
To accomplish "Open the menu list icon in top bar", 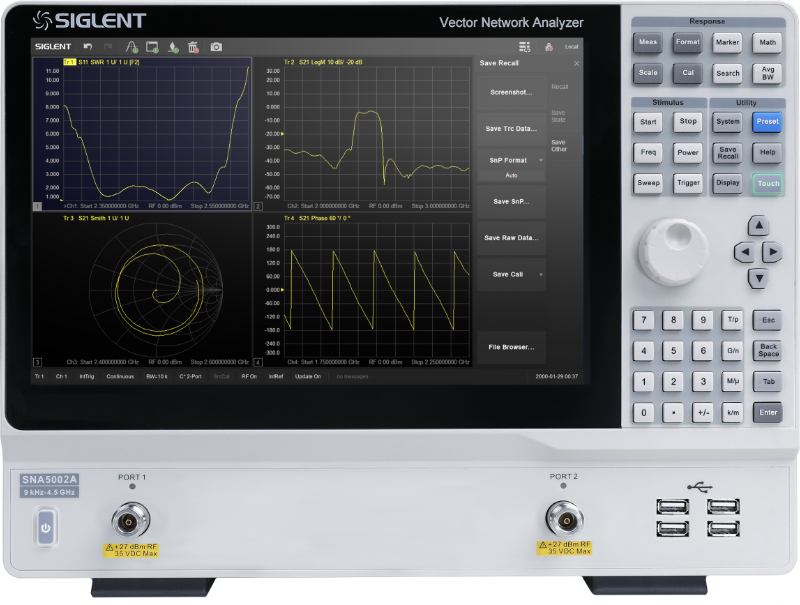I will [524, 47].
